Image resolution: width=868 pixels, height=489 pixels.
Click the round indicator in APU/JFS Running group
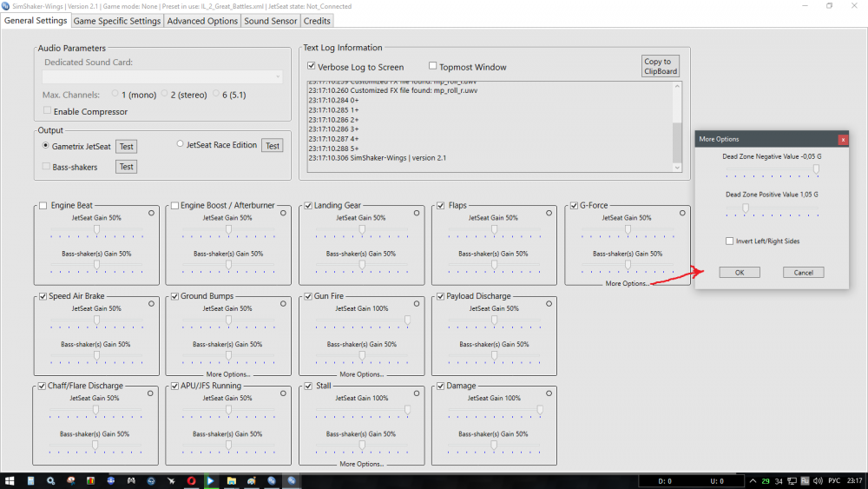click(284, 393)
